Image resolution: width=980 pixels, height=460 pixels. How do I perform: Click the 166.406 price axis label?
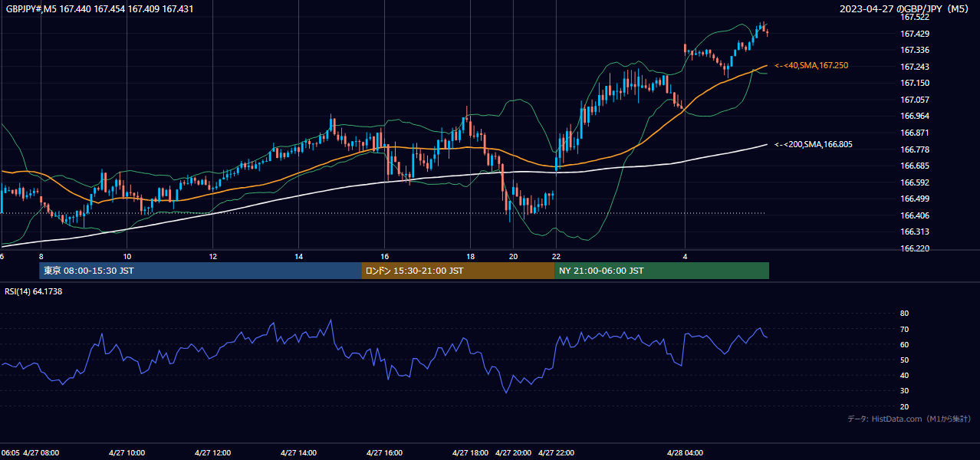(x=915, y=215)
